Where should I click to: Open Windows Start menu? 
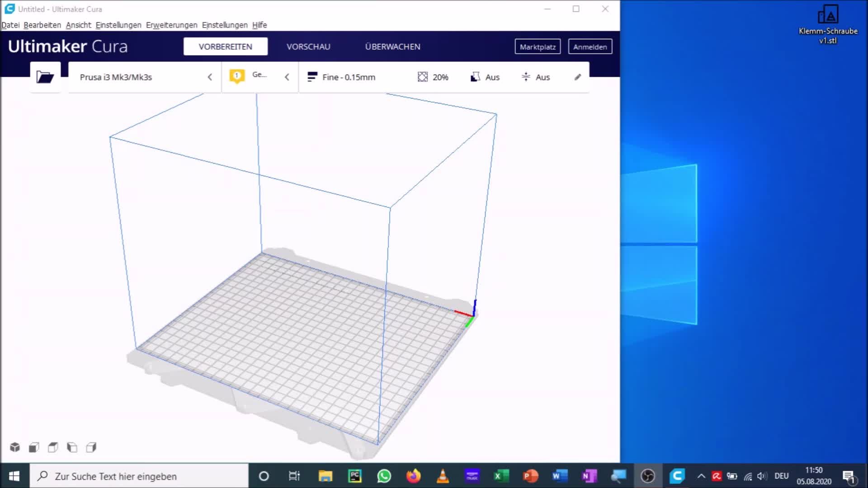coord(14,476)
